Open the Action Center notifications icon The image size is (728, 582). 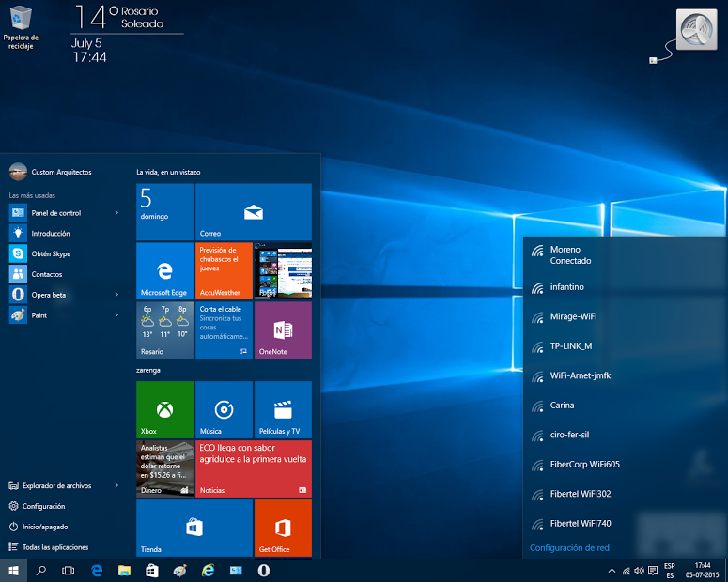(x=653, y=571)
